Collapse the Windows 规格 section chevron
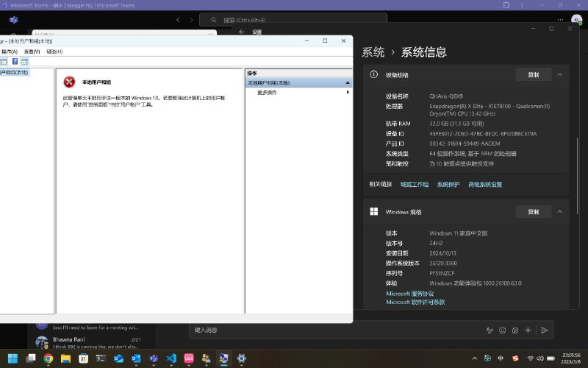The width and height of the screenshot is (588, 368). pyautogui.click(x=559, y=212)
